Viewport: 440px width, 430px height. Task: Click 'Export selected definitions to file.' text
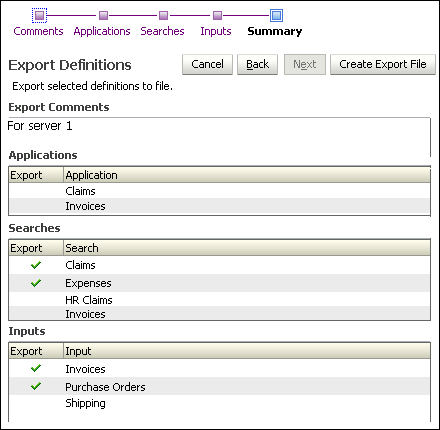92,86
